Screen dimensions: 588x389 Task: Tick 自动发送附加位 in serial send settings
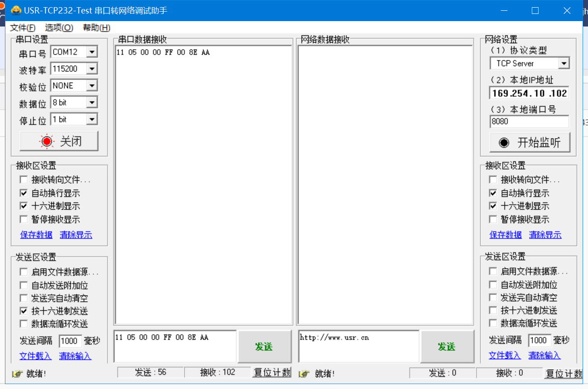23,285
